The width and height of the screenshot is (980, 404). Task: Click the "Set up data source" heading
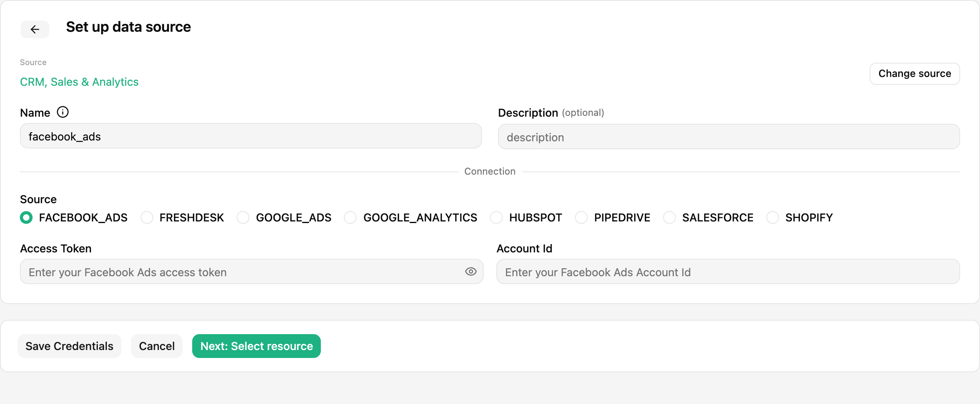pos(128,27)
